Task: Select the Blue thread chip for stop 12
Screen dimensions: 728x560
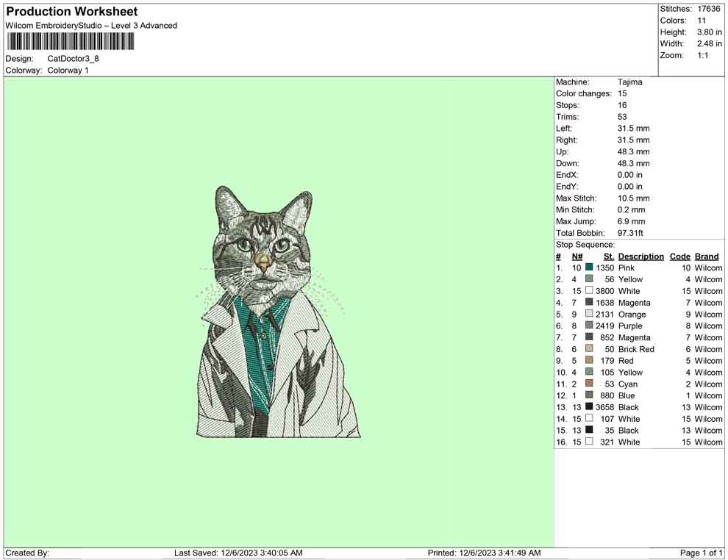Action: click(x=588, y=395)
